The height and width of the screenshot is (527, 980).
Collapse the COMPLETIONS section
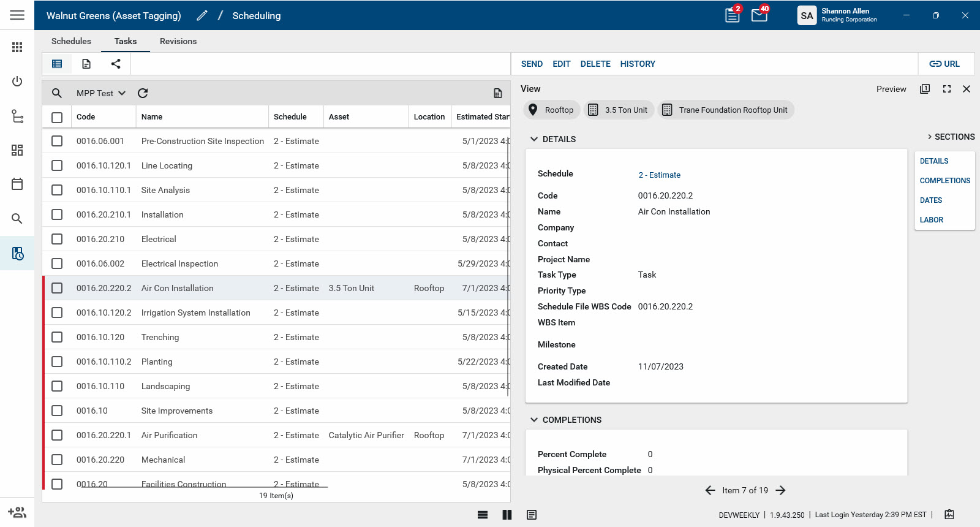point(534,420)
